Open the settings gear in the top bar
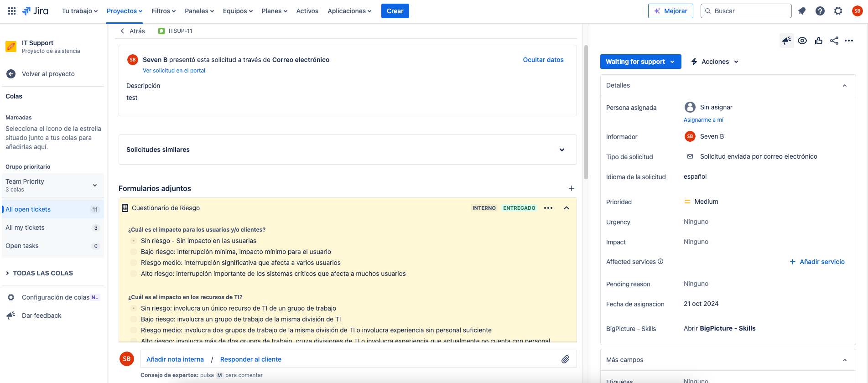The width and height of the screenshot is (868, 383). pyautogui.click(x=838, y=11)
